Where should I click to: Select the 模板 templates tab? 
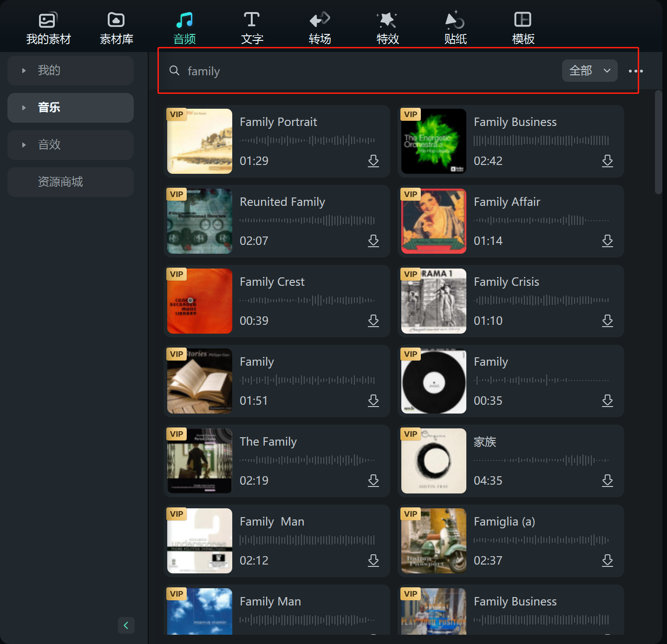(523, 28)
